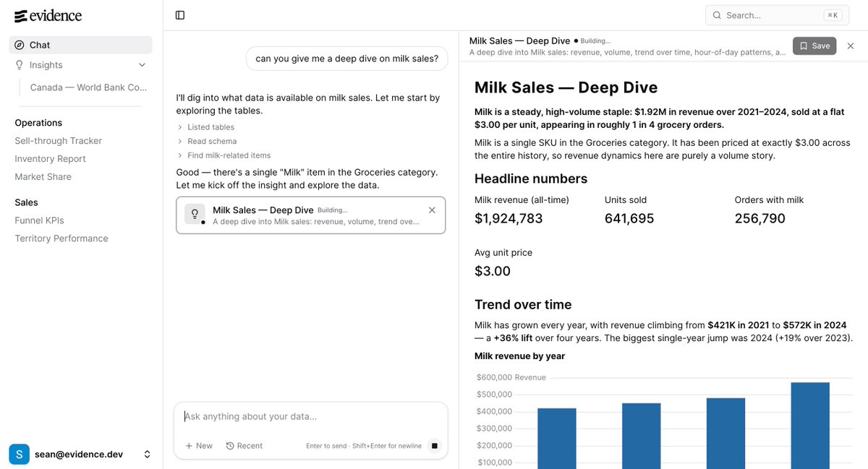Expand Find milk-related items step

(x=224, y=155)
